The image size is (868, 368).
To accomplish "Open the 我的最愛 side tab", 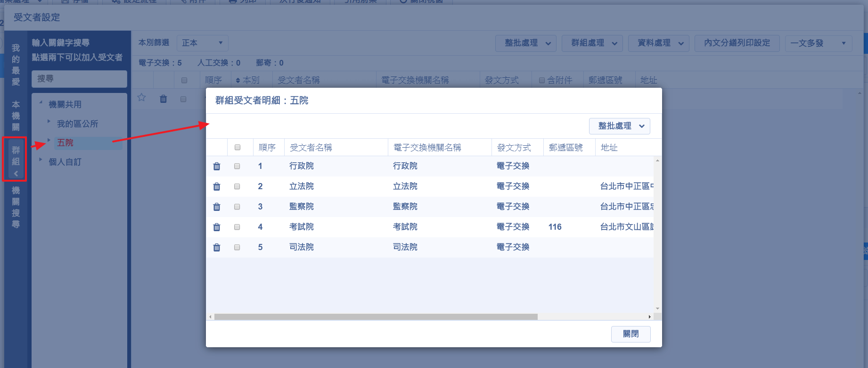I will pos(16,65).
